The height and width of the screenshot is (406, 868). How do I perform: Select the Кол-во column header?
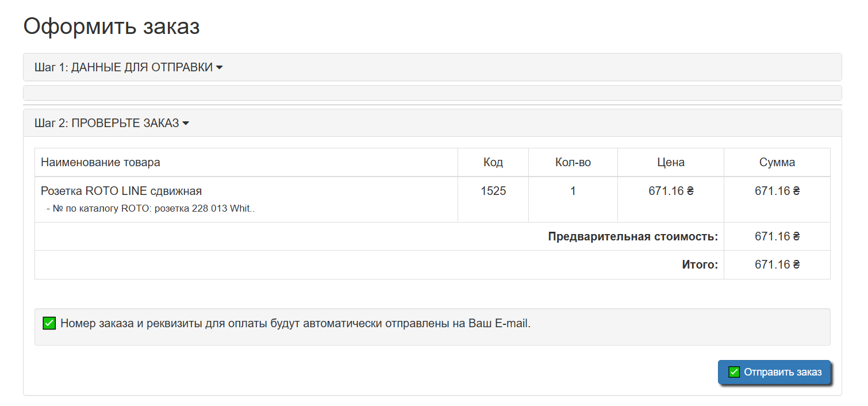572,162
